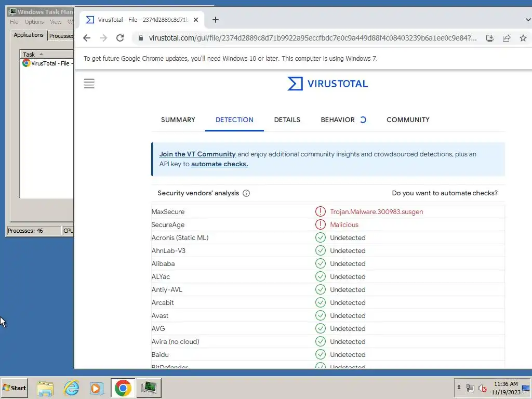
Task: Click the green check icon for Alibaba
Action: 320,263
